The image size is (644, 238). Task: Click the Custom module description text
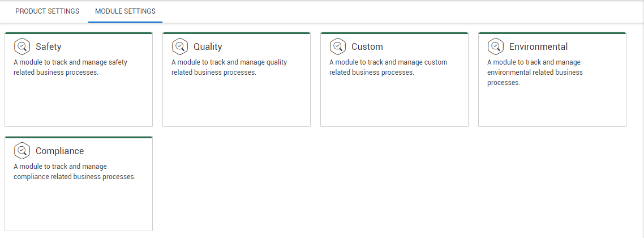click(388, 67)
